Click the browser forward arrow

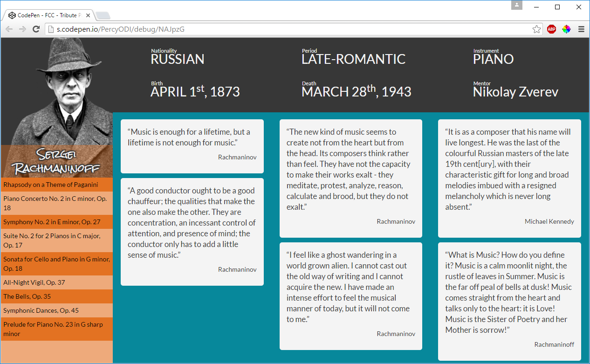click(x=22, y=29)
